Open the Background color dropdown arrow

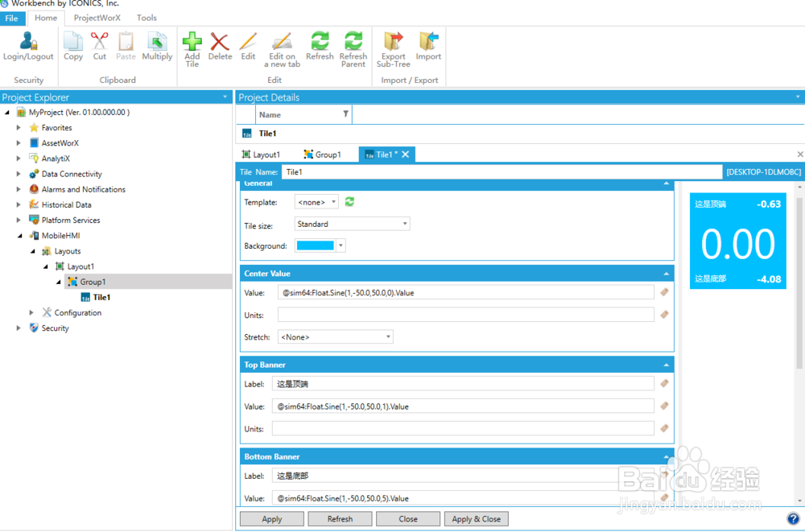tap(341, 245)
